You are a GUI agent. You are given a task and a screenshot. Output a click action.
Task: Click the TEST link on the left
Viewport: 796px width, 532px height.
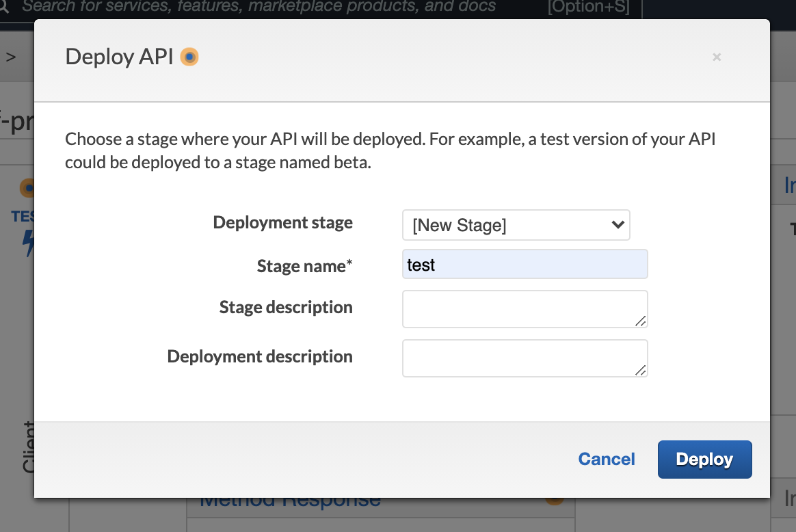click(x=23, y=216)
